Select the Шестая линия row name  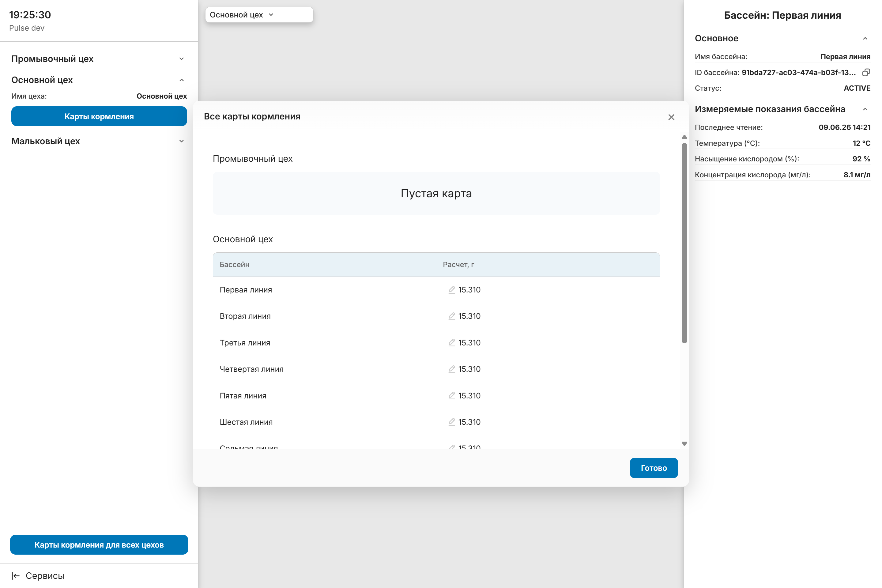tap(246, 422)
